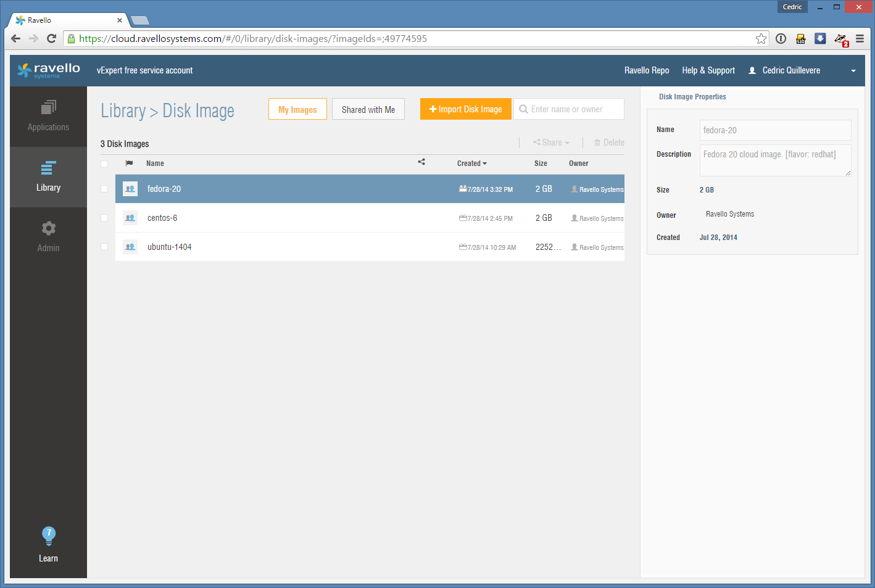
Task: Toggle the select-all checkbox in the header
Action: coord(104,164)
